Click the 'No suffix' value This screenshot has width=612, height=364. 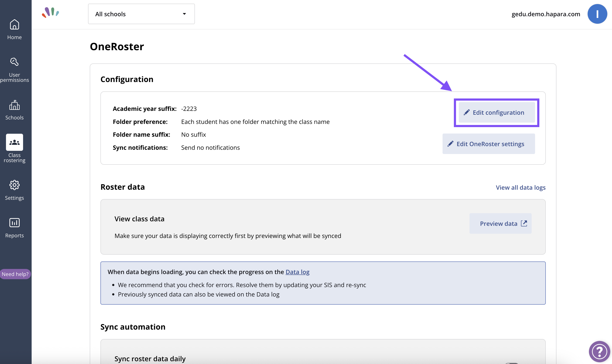[x=194, y=135]
